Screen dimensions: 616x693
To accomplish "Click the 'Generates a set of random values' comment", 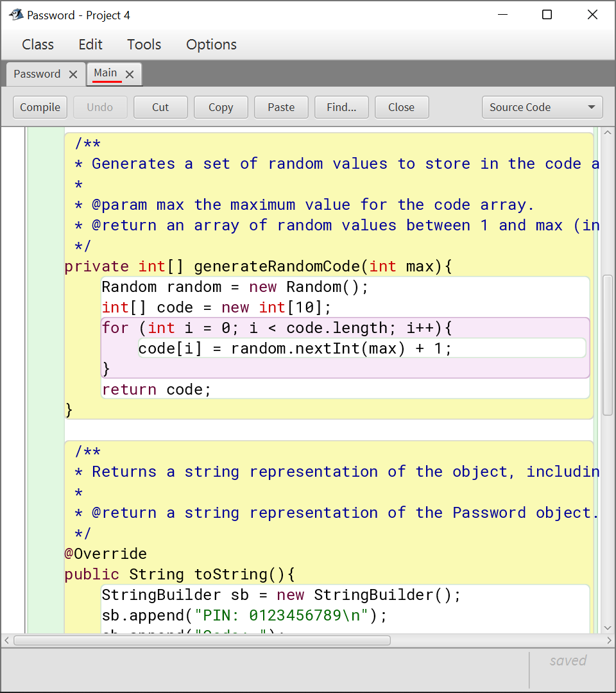I will 337,164.
